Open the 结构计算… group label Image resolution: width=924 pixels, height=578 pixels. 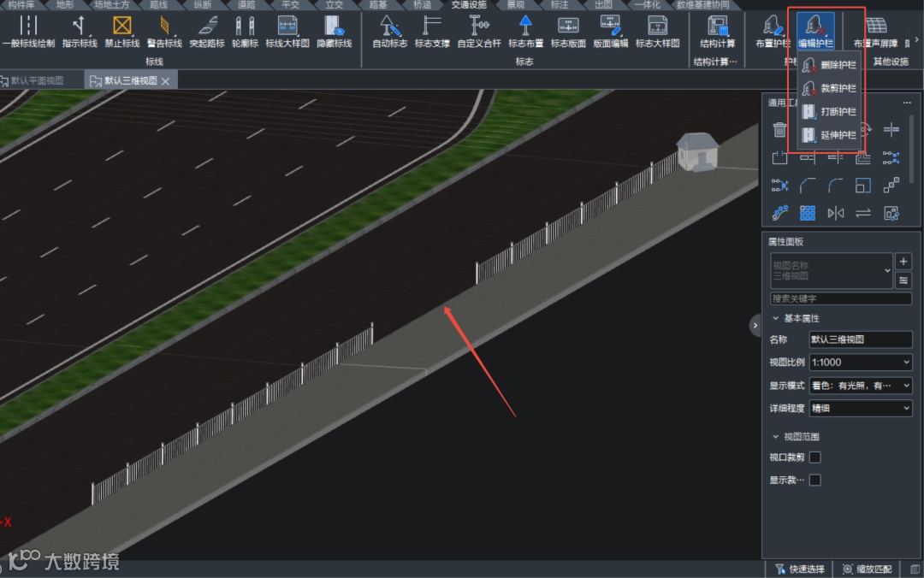[x=715, y=62]
